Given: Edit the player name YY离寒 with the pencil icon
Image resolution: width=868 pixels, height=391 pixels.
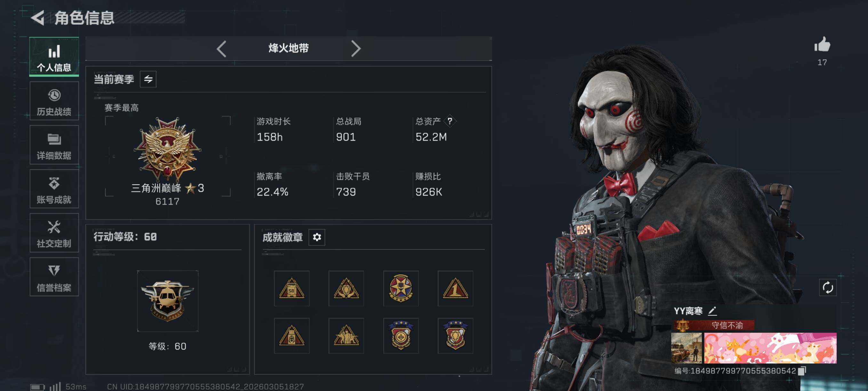Looking at the screenshot, I should 712,311.
